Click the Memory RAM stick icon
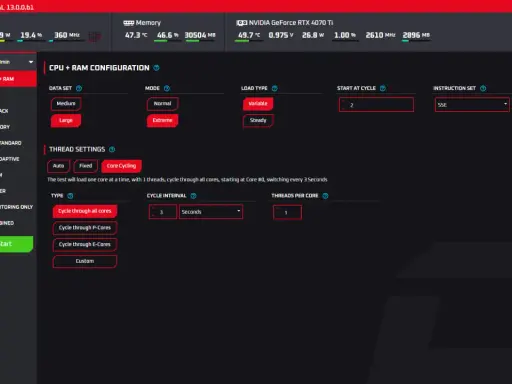This screenshot has width=512, height=384. coord(128,23)
